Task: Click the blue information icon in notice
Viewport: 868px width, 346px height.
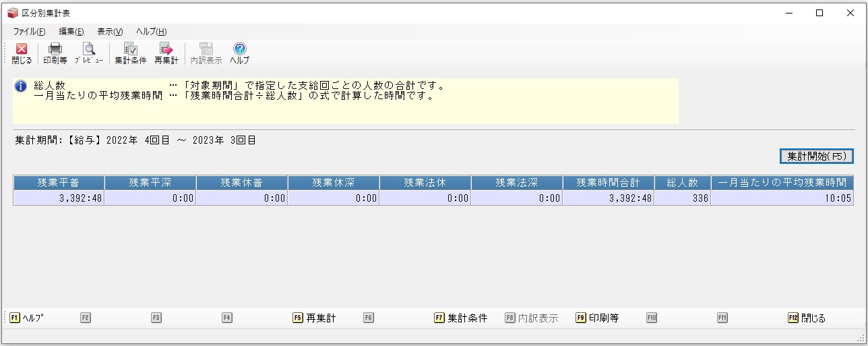Action: (21, 86)
